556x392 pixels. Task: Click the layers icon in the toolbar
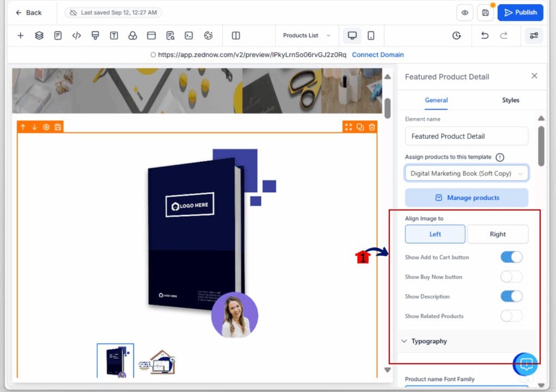click(39, 35)
